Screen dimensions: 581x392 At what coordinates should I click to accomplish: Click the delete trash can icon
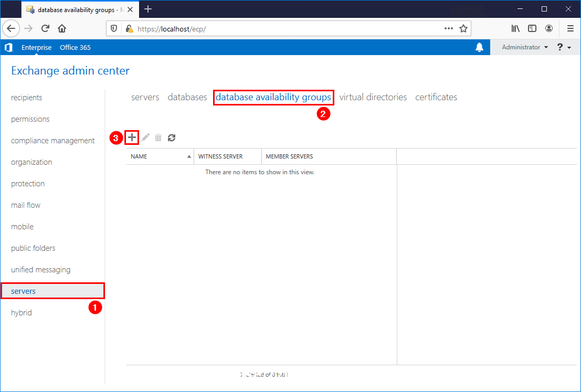pyautogui.click(x=158, y=138)
